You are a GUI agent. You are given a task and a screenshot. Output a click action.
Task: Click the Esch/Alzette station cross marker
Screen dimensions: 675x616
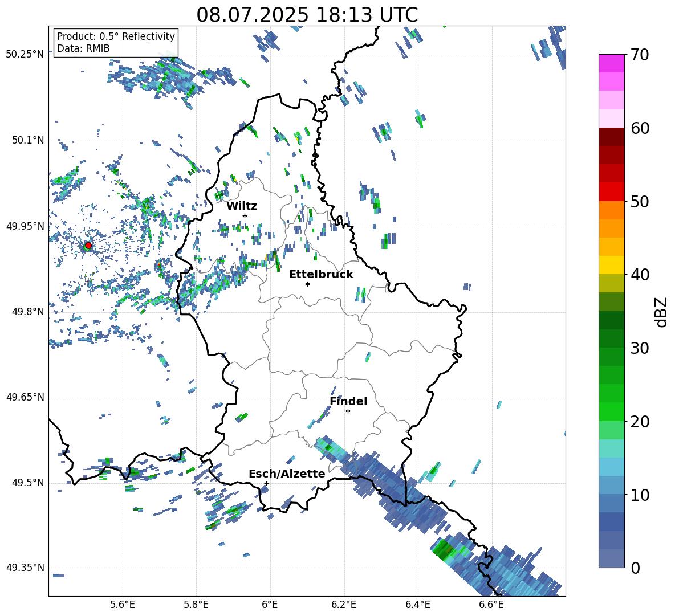coord(266,483)
